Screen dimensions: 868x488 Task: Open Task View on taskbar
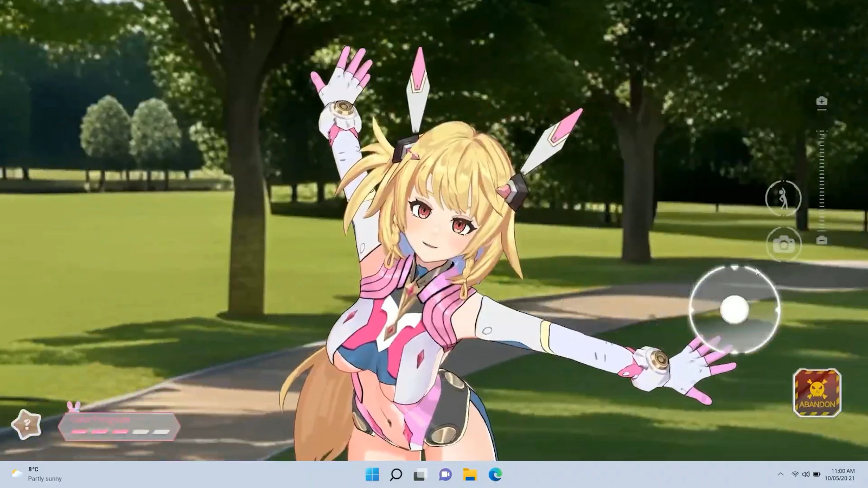pos(420,474)
